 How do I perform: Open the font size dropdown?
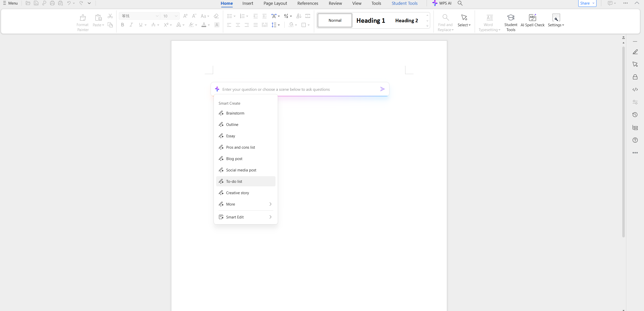tap(176, 16)
